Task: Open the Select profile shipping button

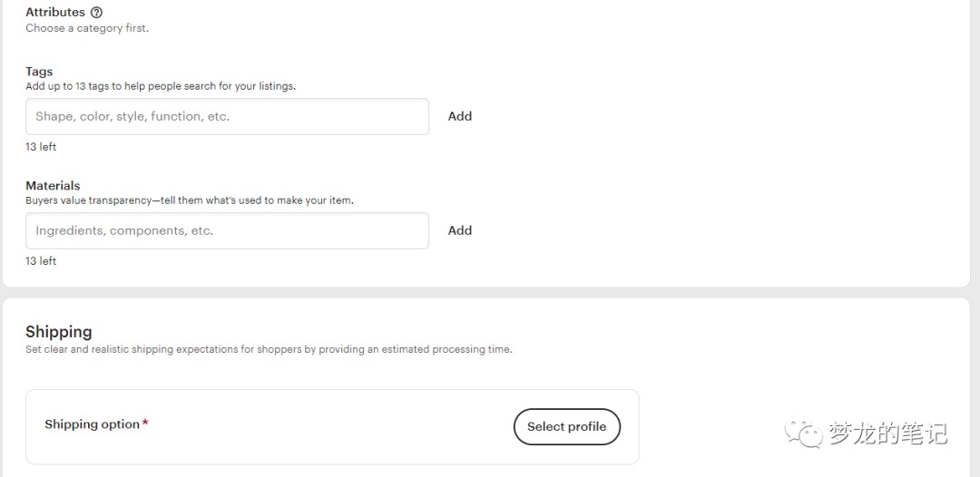Action: tap(566, 427)
